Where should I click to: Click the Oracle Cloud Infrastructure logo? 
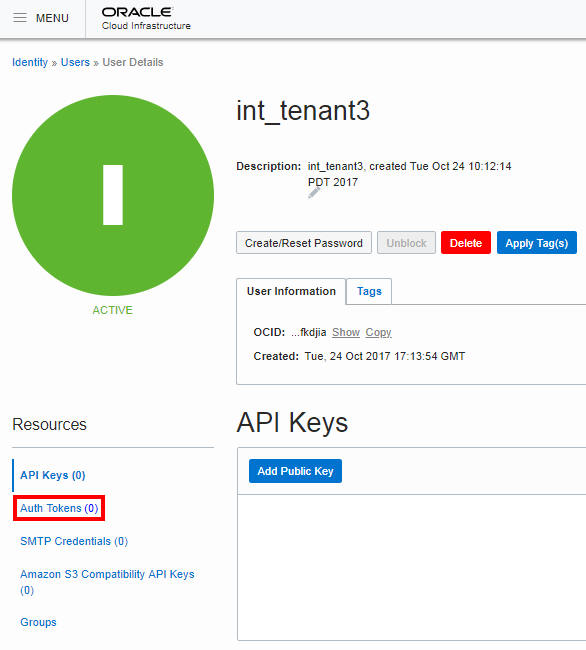coord(146,19)
